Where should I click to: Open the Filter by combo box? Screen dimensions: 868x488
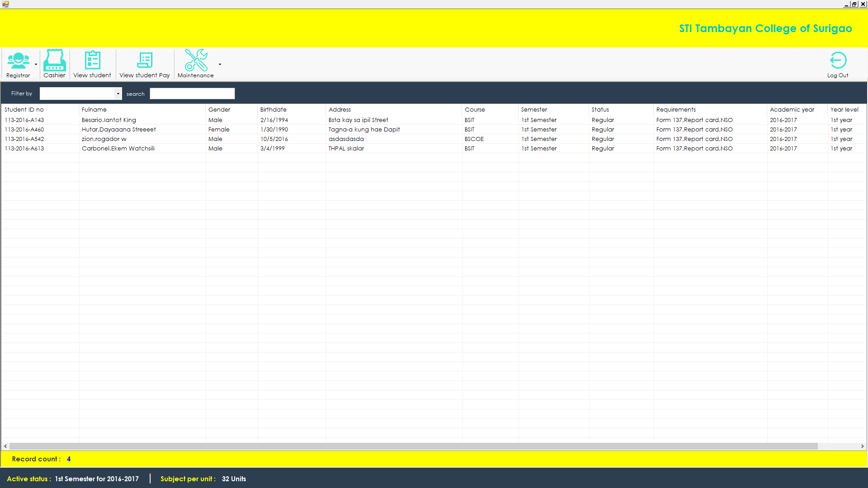click(118, 94)
